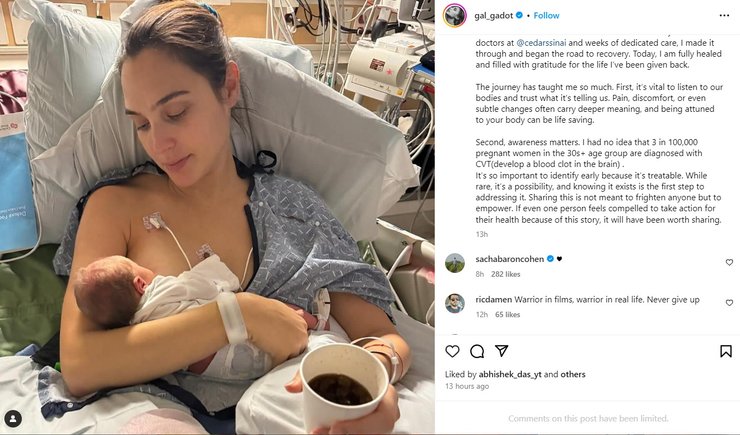The width and height of the screenshot is (740, 435).
Task: Click the hospital photo of the post
Action: coord(217,218)
